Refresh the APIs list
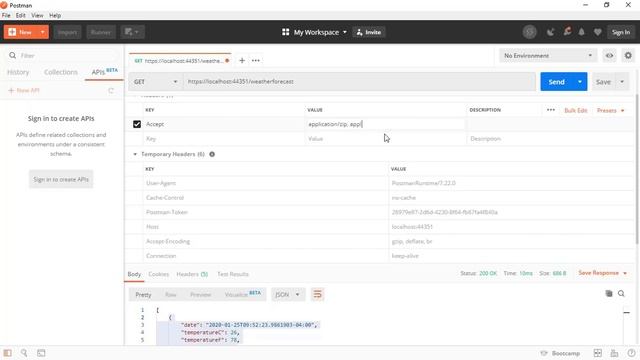 tap(111, 91)
